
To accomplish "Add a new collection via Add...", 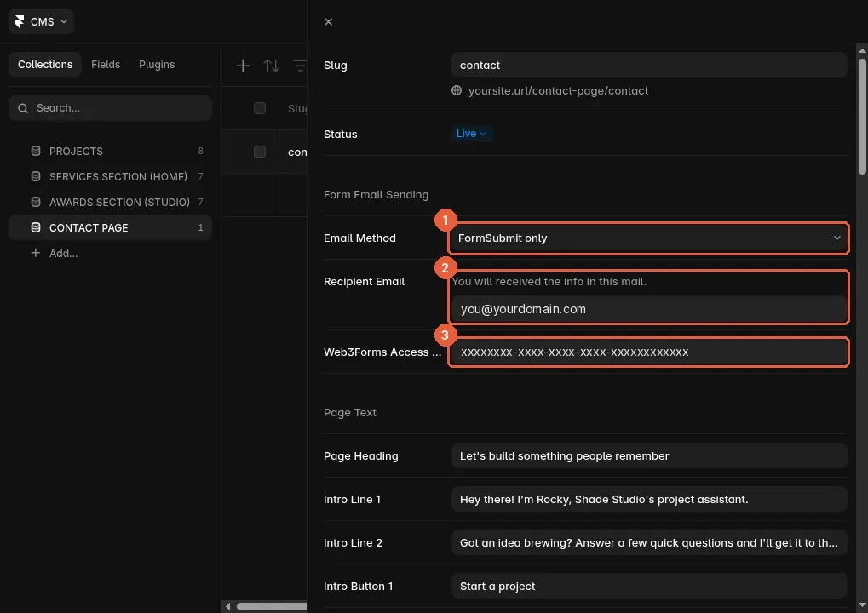I will click(55, 253).
